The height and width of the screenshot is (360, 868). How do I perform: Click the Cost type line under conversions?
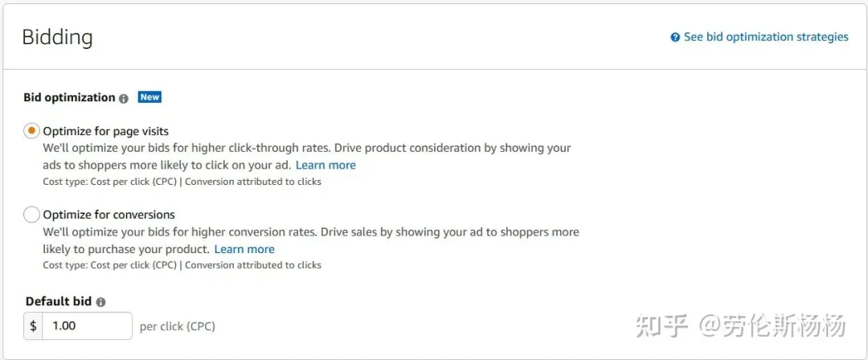click(x=182, y=264)
